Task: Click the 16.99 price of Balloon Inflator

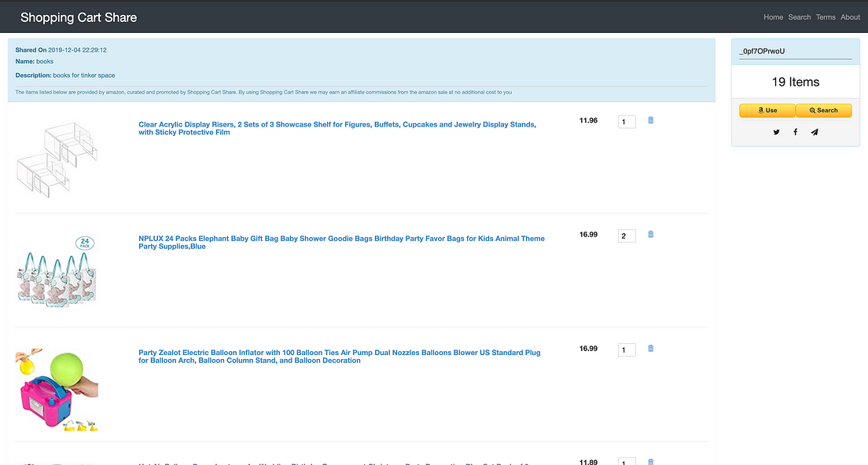Action: coord(588,348)
